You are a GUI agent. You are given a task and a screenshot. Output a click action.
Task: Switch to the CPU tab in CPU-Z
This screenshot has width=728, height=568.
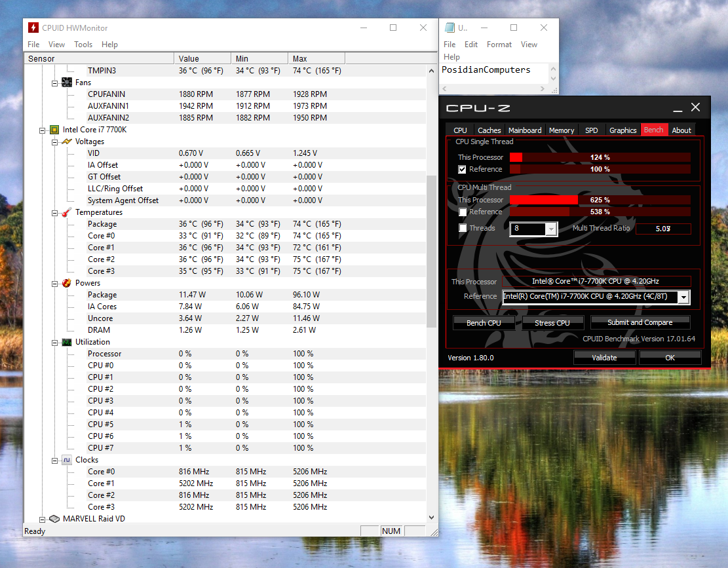460,130
